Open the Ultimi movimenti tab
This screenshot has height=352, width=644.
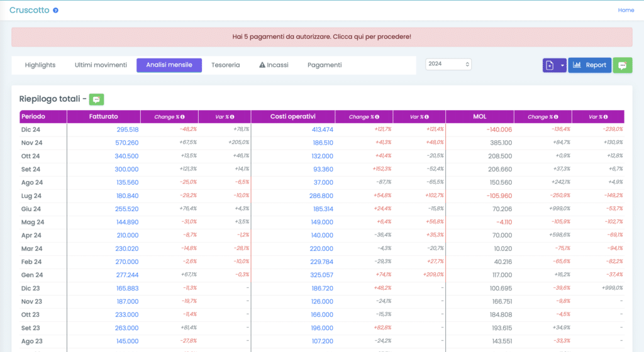click(x=101, y=65)
